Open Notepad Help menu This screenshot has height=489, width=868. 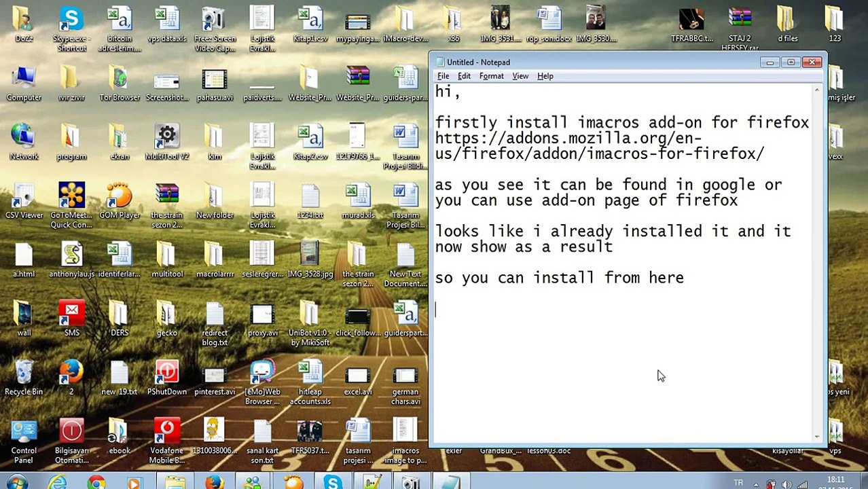pyautogui.click(x=545, y=76)
